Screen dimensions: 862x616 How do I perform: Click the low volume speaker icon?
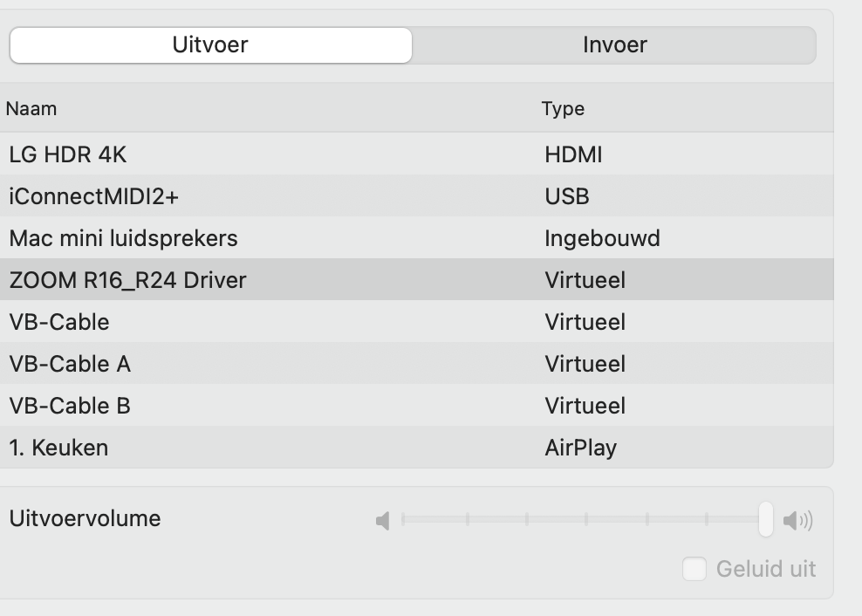point(382,521)
